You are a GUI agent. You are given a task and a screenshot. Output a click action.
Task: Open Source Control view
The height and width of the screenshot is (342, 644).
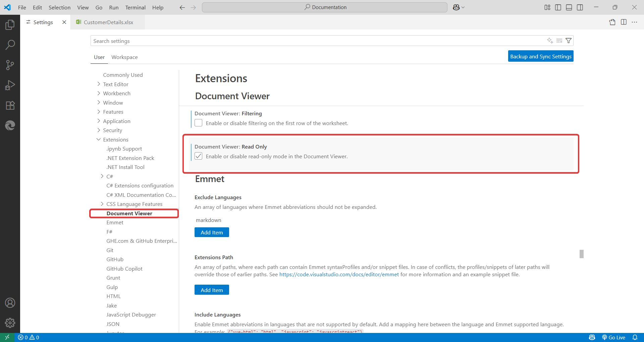click(x=10, y=65)
